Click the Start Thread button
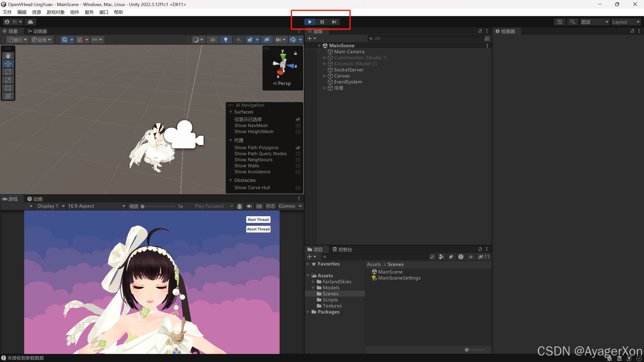 258,219
